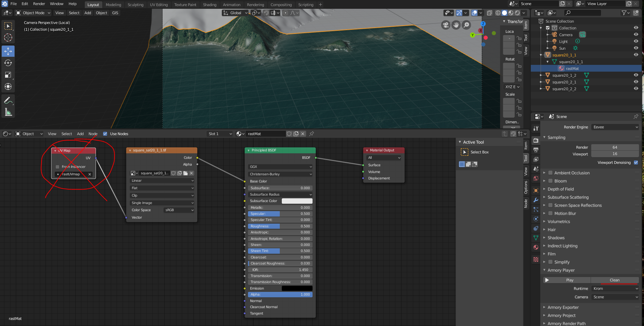Open GIS menu in viewport header
The width and height of the screenshot is (644, 326).
coord(115,13)
